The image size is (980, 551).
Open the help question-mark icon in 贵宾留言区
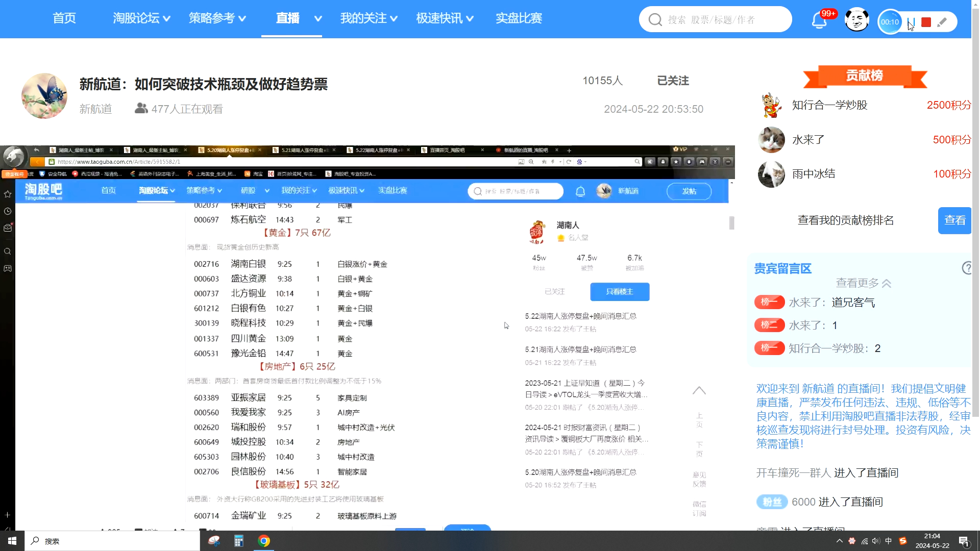click(x=967, y=268)
